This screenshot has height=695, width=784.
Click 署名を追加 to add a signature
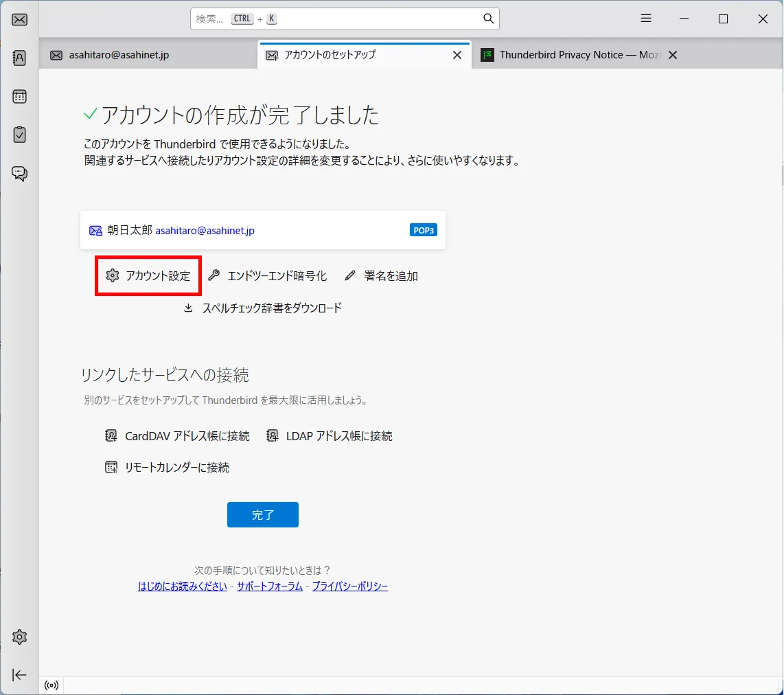pos(382,275)
